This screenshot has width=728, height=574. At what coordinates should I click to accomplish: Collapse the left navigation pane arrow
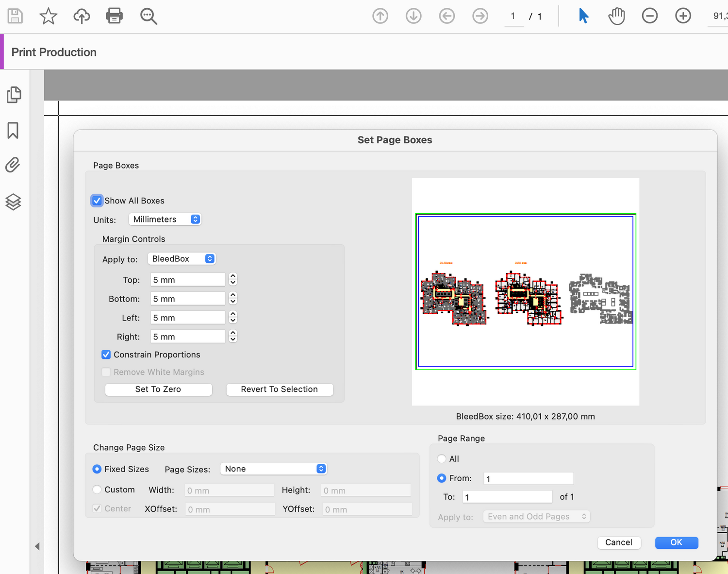coord(37,546)
